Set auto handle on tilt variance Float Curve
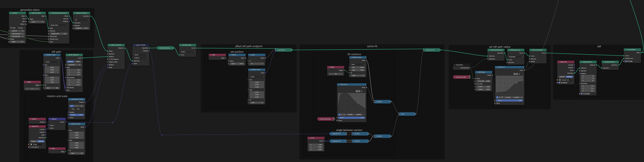 tap(340, 115)
